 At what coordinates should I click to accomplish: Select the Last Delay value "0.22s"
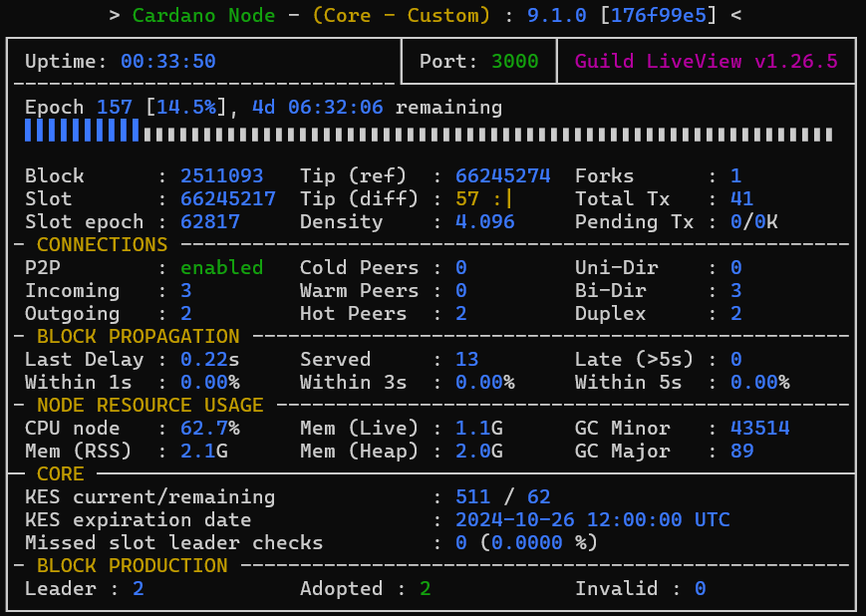coord(210,360)
